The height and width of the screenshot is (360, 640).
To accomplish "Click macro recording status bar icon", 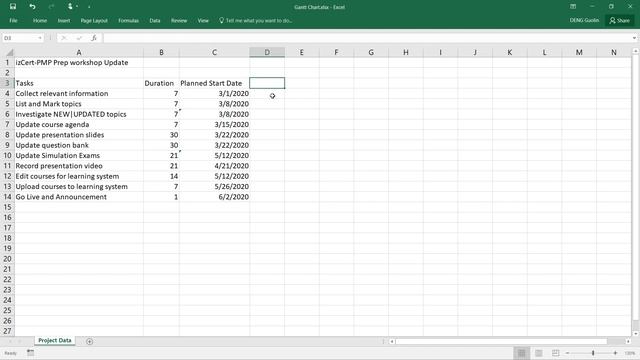I will [x=31, y=353].
